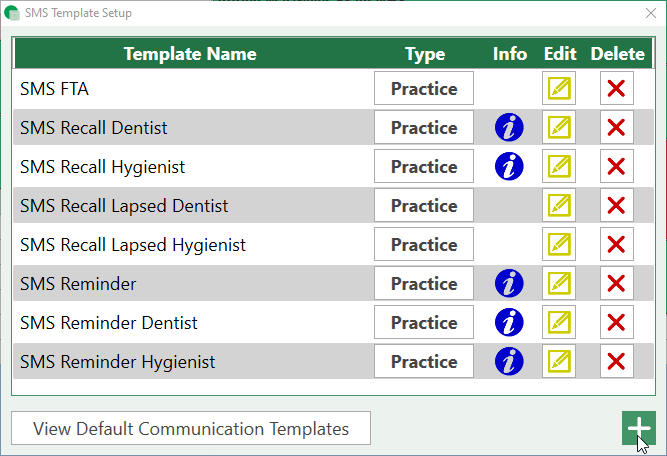
Task: Click Practice type for SMS Recall Dentist
Action: [x=424, y=127]
